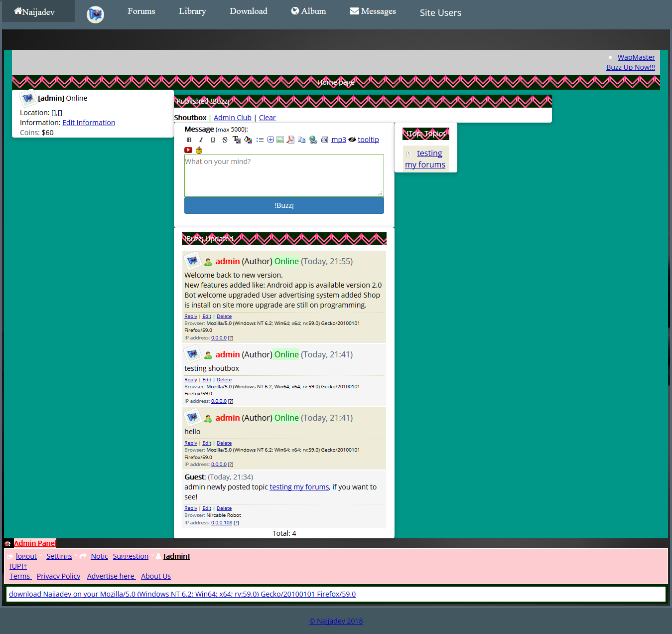This screenshot has width=672, height=634.
Task: Switch to the Admin Club tab
Action: 233,118
